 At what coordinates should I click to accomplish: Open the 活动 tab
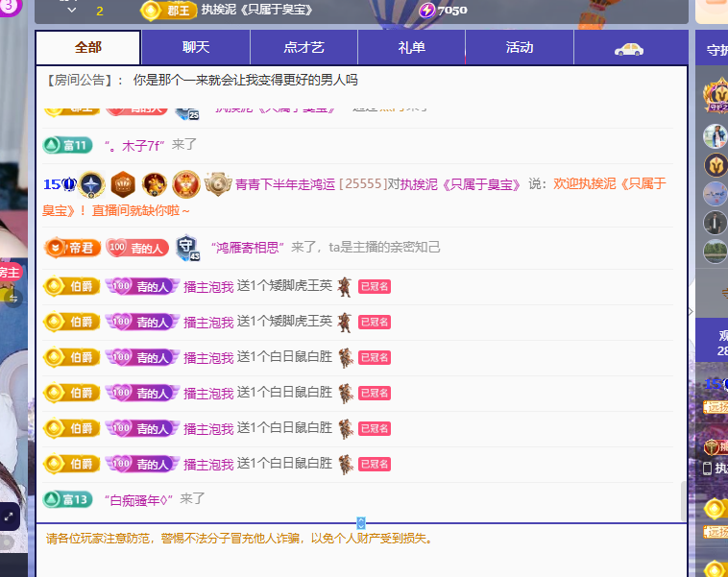click(x=519, y=47)
